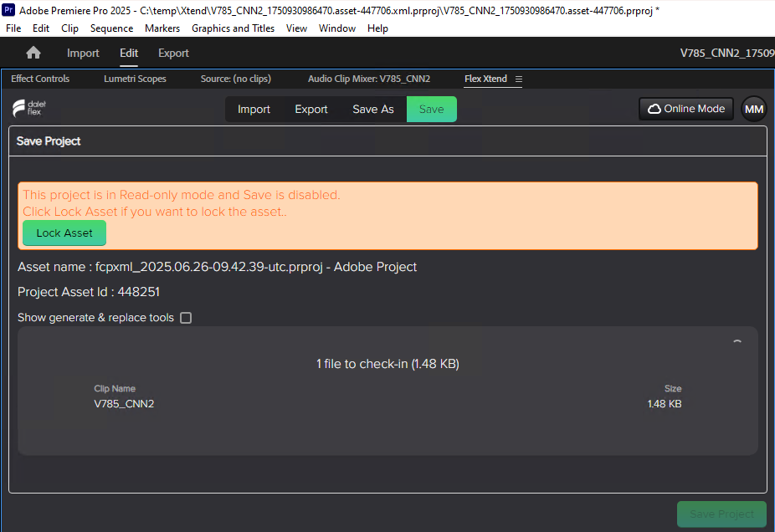The height and width of the screenshot is (532, 775).
Task: Open the Audio Clip Mixer panel tab
Action: coord(369,79)
